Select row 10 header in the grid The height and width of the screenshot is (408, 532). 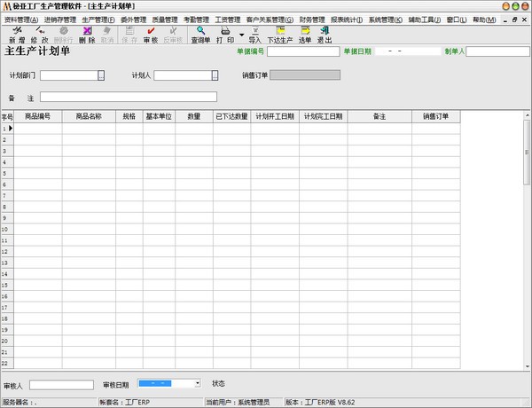point(7,229)
